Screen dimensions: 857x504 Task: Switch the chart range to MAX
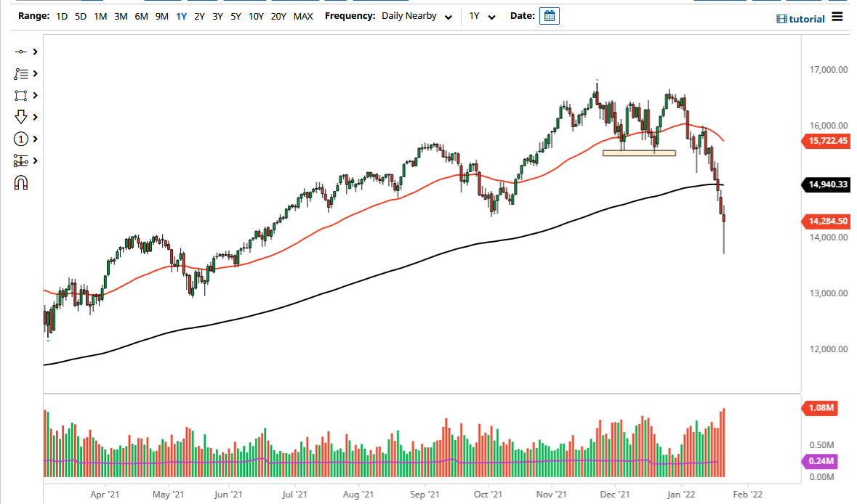pyautogui.click(x=303, y=15)
